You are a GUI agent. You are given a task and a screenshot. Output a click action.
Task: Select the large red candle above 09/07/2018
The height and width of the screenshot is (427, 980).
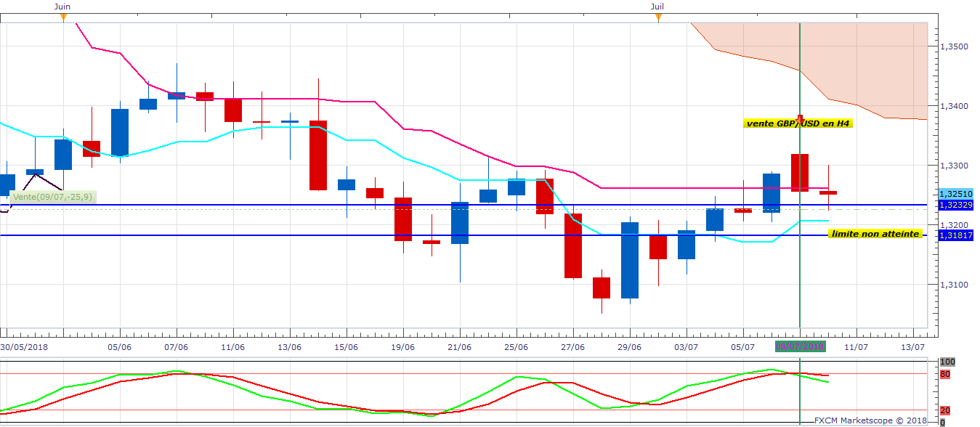click(x=800, y=173)
